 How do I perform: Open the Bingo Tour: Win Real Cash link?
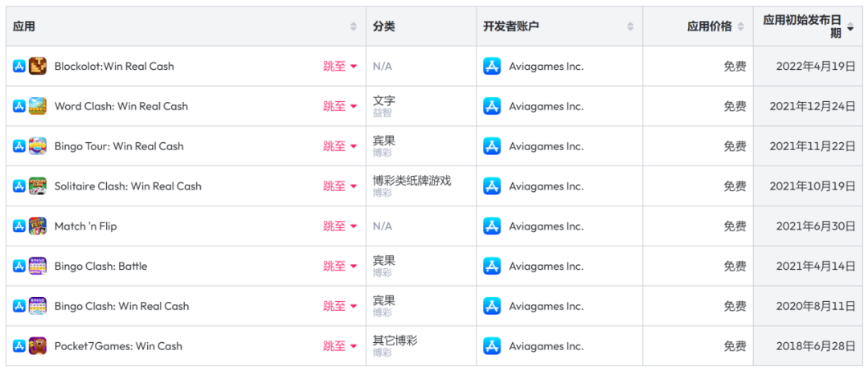[x=119, y=146]
